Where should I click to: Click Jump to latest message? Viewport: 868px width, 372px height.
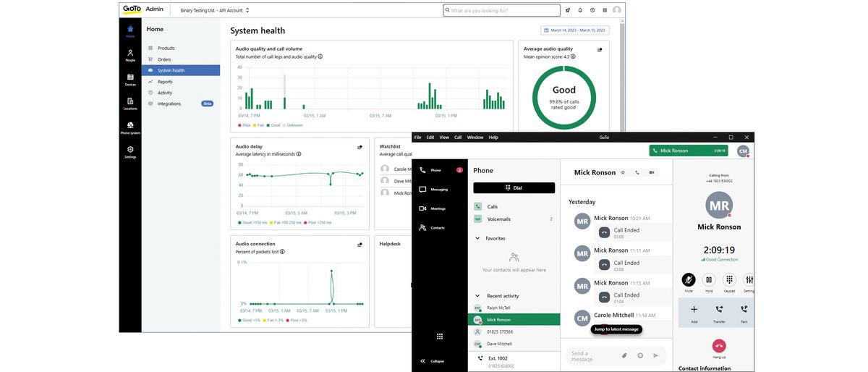click(x=616, y=329)
